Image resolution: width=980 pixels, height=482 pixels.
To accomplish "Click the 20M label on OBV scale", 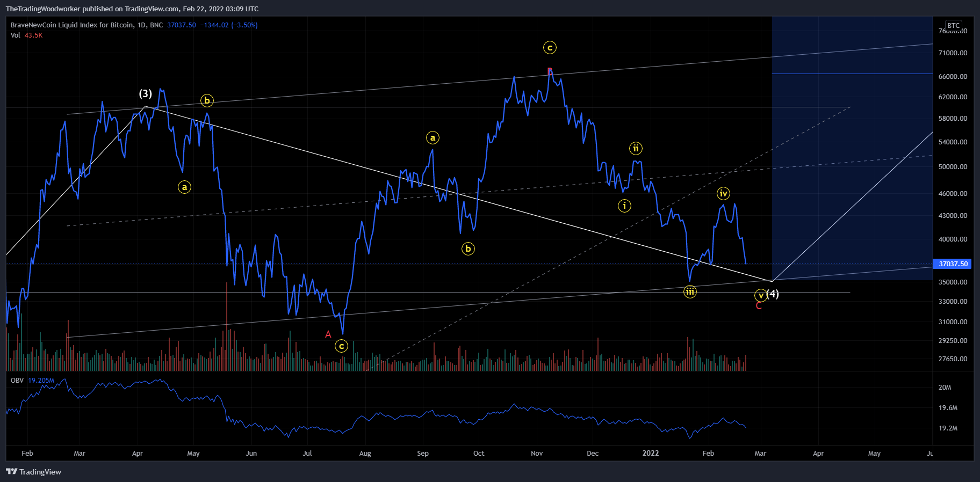I will click(945, 388).
